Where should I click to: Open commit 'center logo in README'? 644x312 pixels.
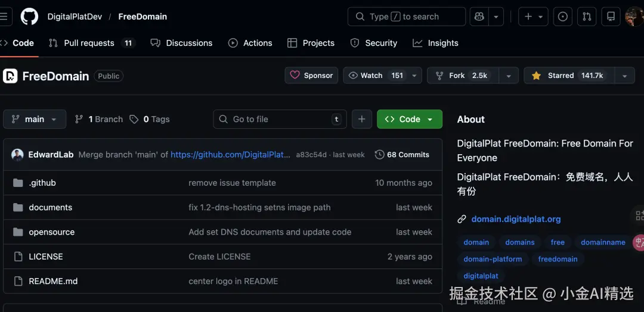233,281
